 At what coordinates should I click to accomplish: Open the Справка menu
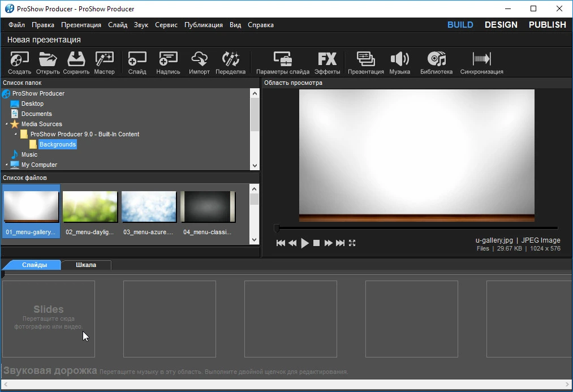pyautogui.click(x=261, y=25)
